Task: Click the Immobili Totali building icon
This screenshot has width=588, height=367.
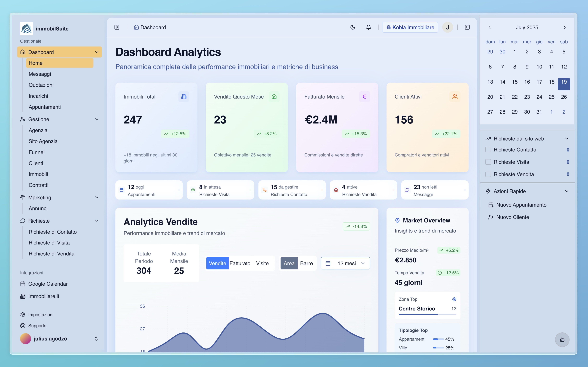Action: (x=184, y=97)
